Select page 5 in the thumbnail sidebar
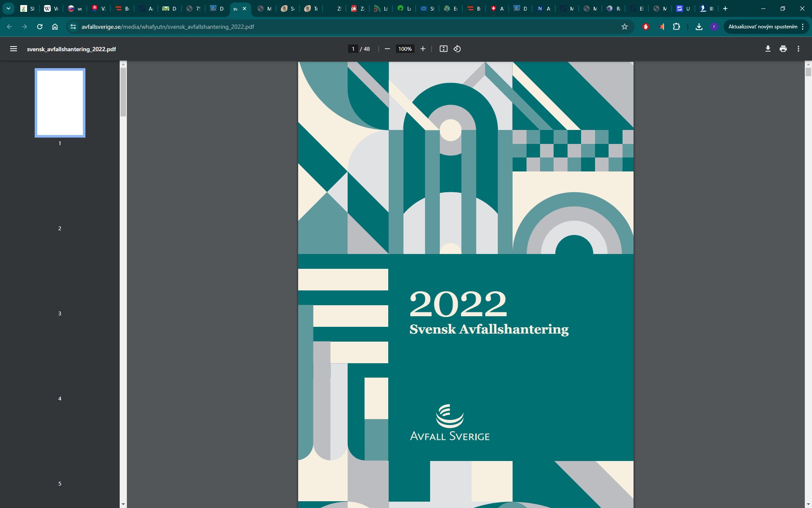 click(60, 483)
